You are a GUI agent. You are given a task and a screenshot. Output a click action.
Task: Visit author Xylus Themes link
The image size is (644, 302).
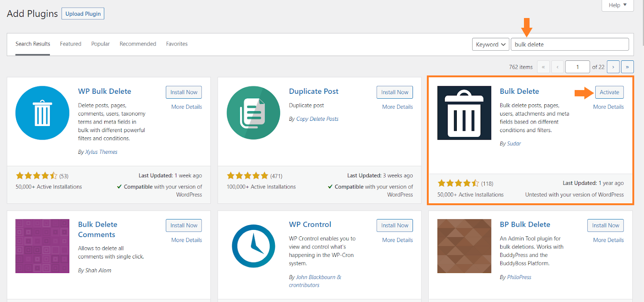pos(101,152)
